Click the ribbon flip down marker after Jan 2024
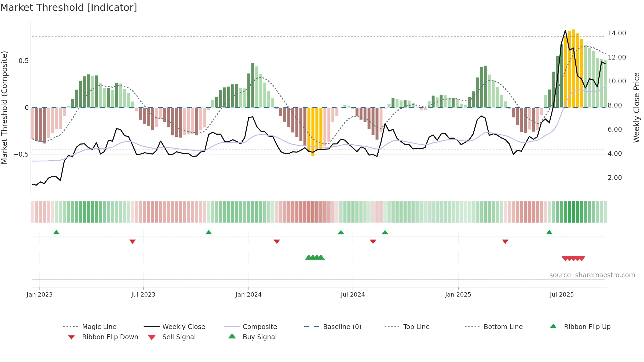The image size is (644, 362). pos(277,242)
